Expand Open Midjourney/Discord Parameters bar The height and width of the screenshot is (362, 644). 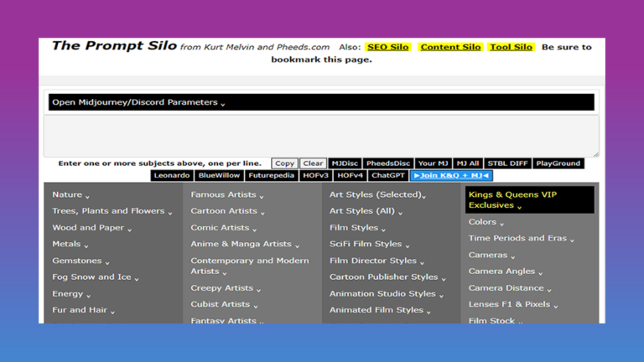coord(321,102)
